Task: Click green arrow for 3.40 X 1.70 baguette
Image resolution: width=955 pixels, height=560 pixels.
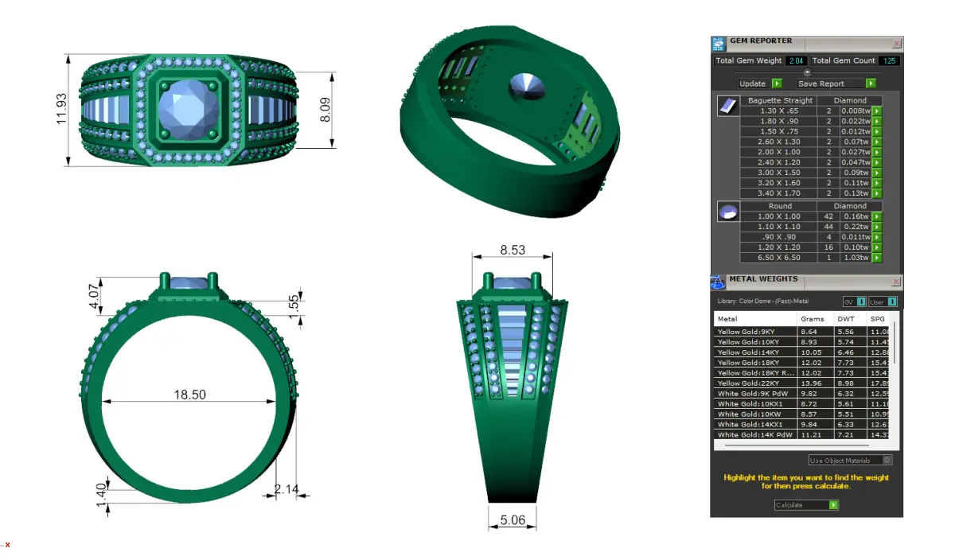Action: (878, 193)
